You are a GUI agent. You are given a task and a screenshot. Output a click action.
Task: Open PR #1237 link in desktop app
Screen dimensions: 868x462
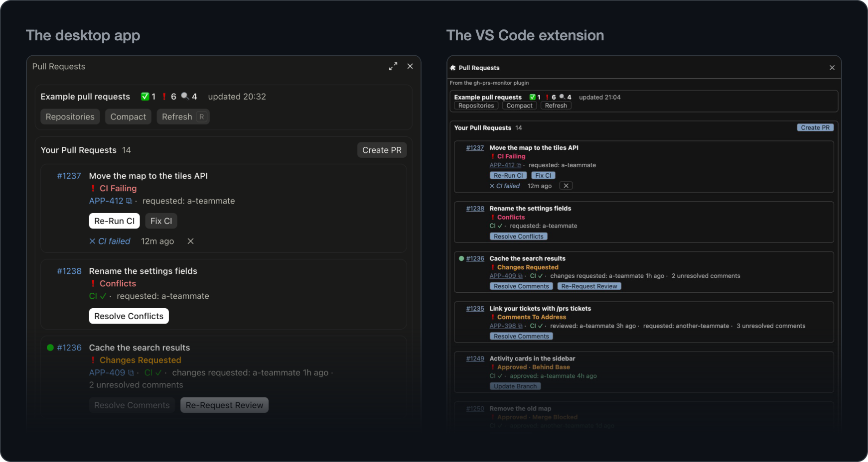pyautogui.click(x=69, y=176)
